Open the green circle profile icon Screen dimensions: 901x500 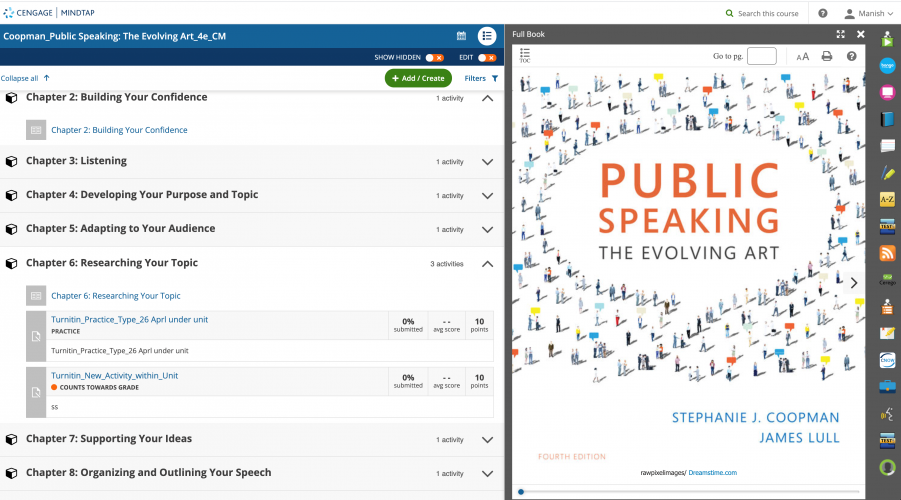(887, 467)
